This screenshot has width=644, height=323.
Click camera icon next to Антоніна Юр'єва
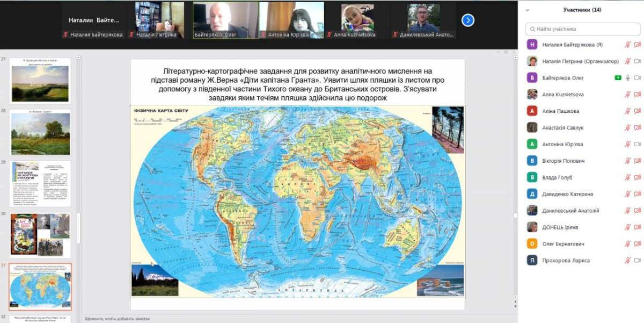[x=638, y=145]
